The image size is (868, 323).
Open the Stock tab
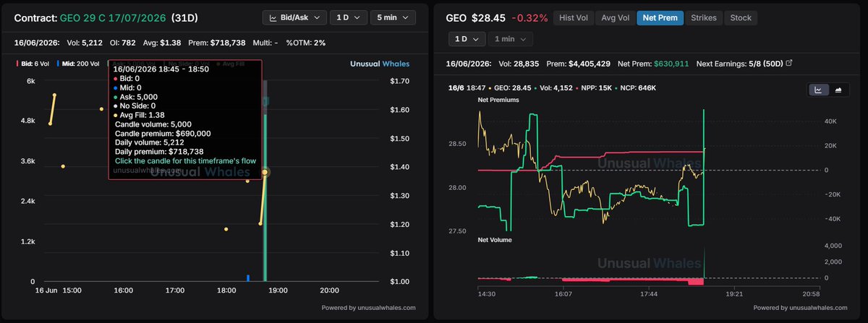point(741,17)
